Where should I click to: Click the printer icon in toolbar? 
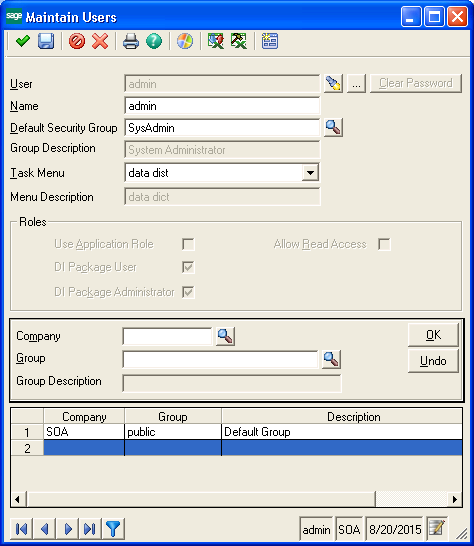[x=131, y=41]
